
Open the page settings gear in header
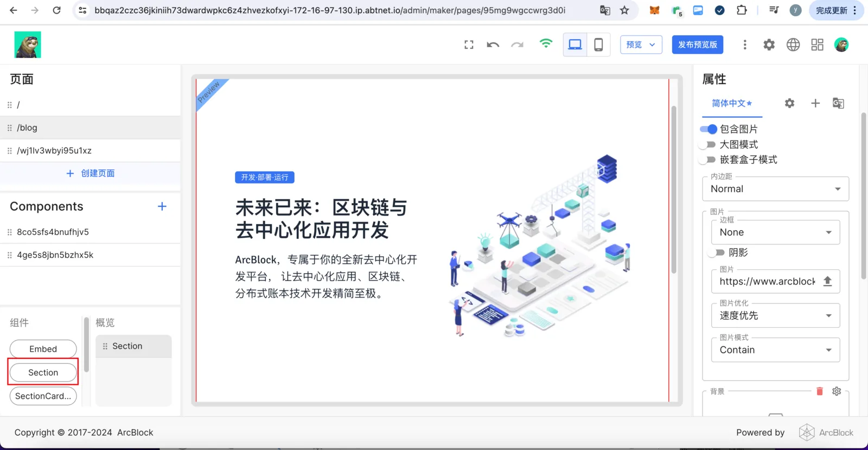click(x=769, y=45)
